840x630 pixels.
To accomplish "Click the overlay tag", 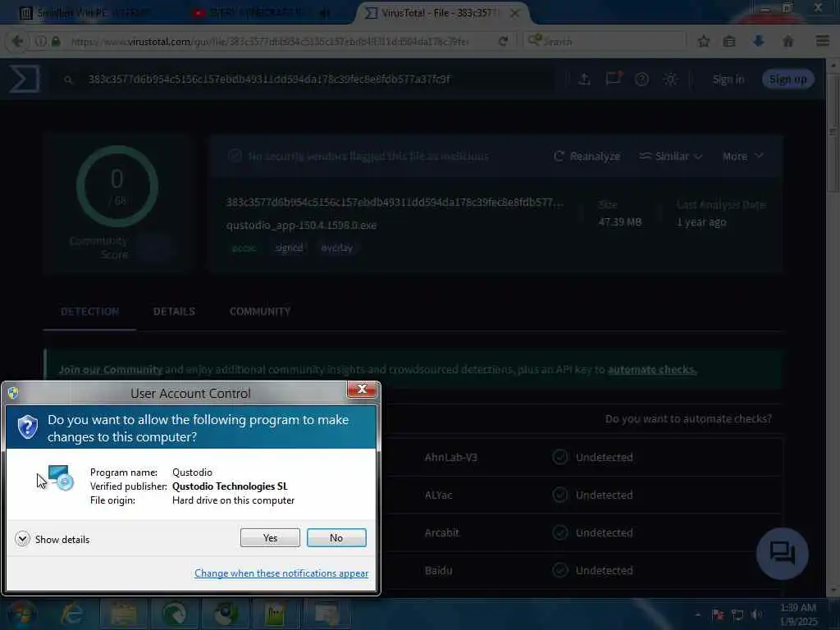I will click(337, 248).
